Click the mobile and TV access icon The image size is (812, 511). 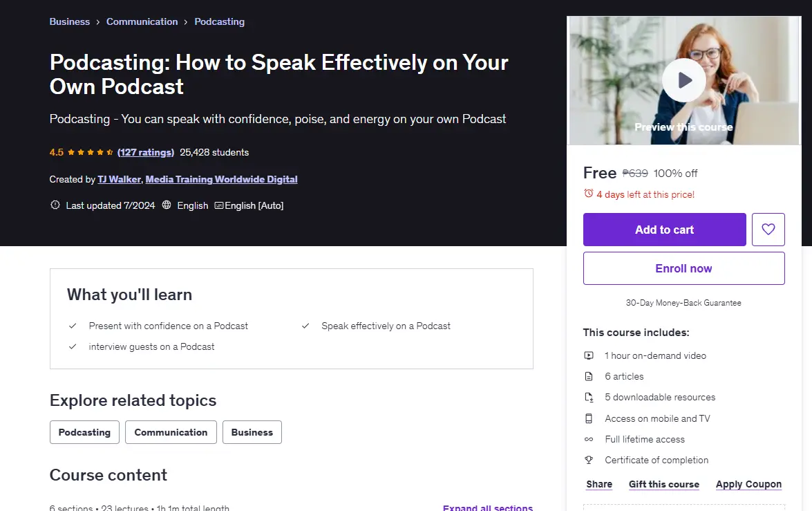pyautogui.click(x=589, y=418)
